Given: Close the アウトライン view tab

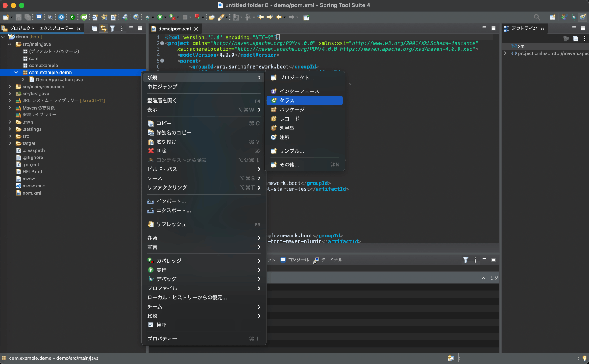Looking at the screenshot, I should tap(542, 29).
